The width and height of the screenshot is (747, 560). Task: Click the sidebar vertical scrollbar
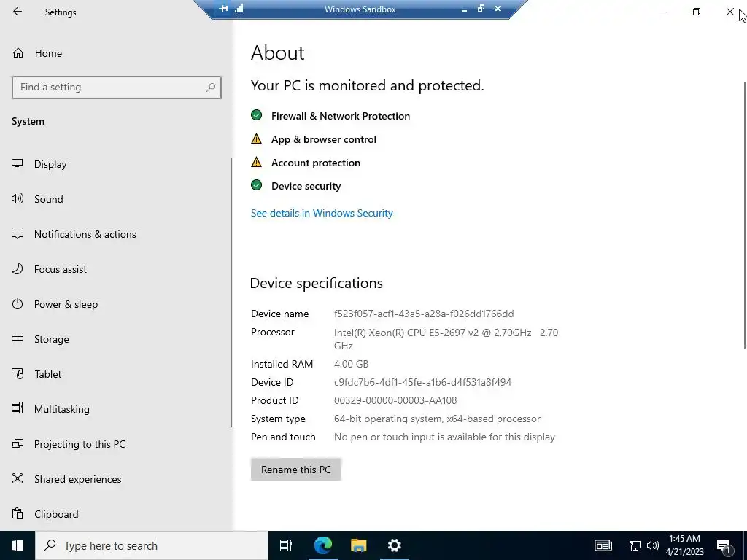point(231,292)
